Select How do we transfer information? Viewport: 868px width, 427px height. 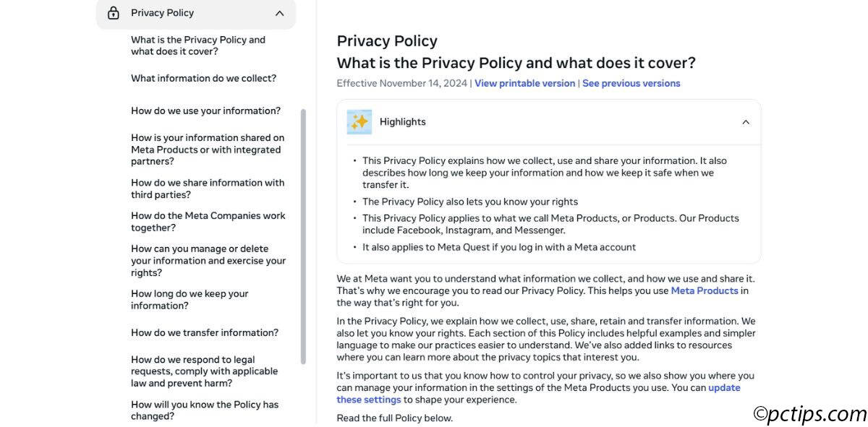pyautogui.click(x=205, y=332)
